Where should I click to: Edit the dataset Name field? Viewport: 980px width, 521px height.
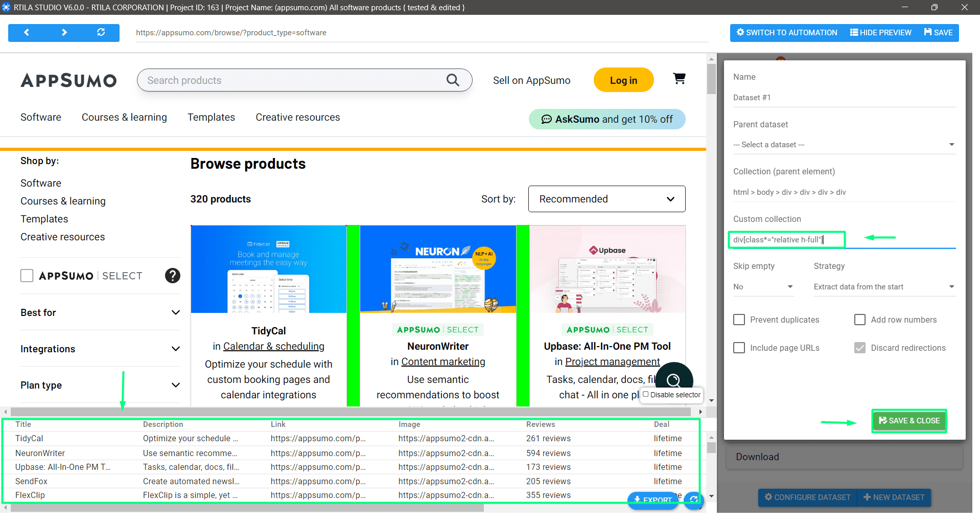844,98
